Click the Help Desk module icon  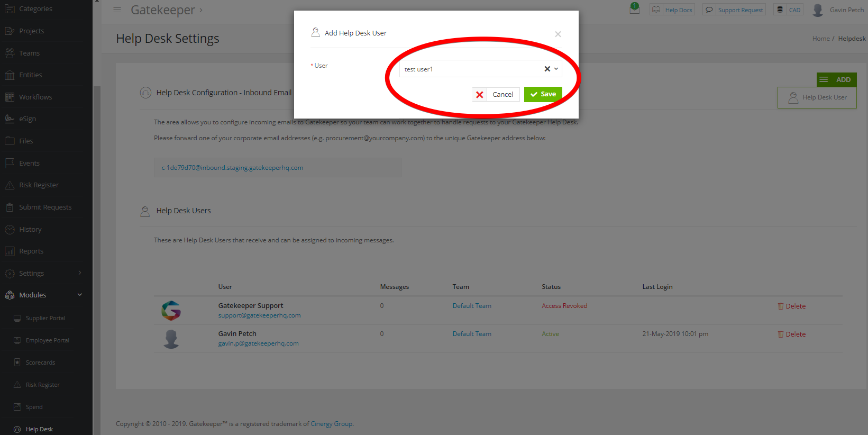click(17, 429)
